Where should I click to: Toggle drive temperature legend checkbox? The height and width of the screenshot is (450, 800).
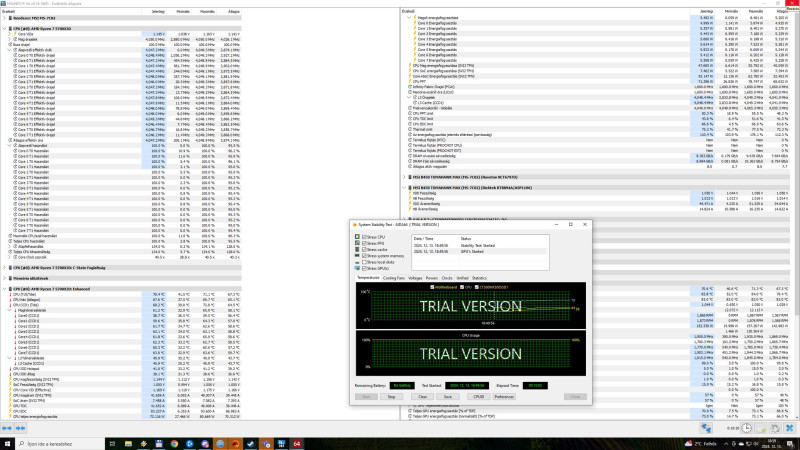point(477,287)
